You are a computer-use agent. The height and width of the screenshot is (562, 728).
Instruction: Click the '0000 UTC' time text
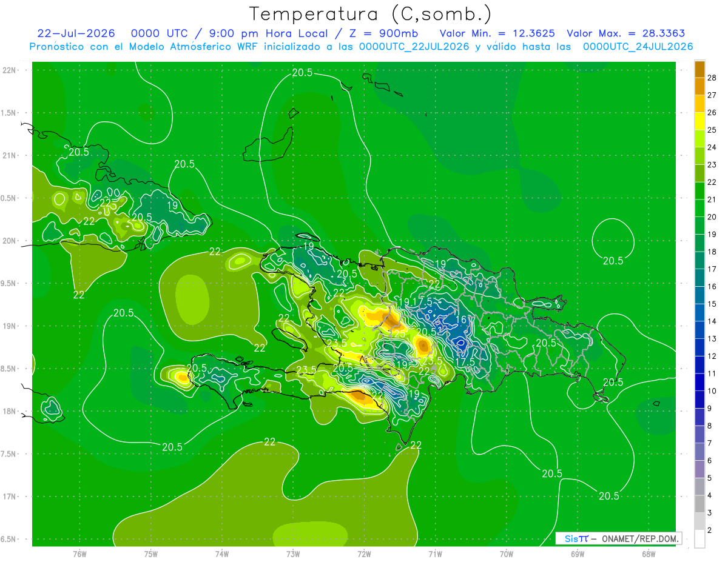tap(160, 33)
